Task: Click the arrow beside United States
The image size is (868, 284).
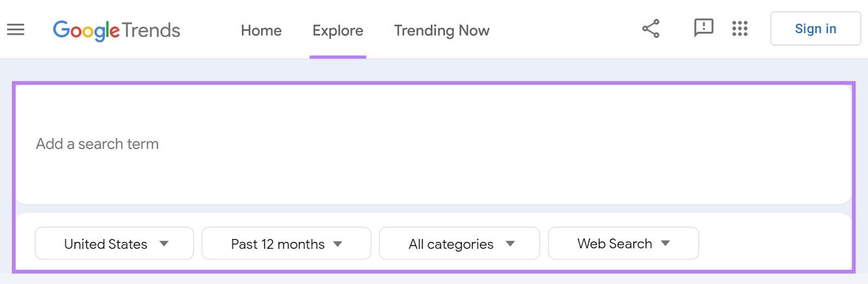Action: [164, 244]
